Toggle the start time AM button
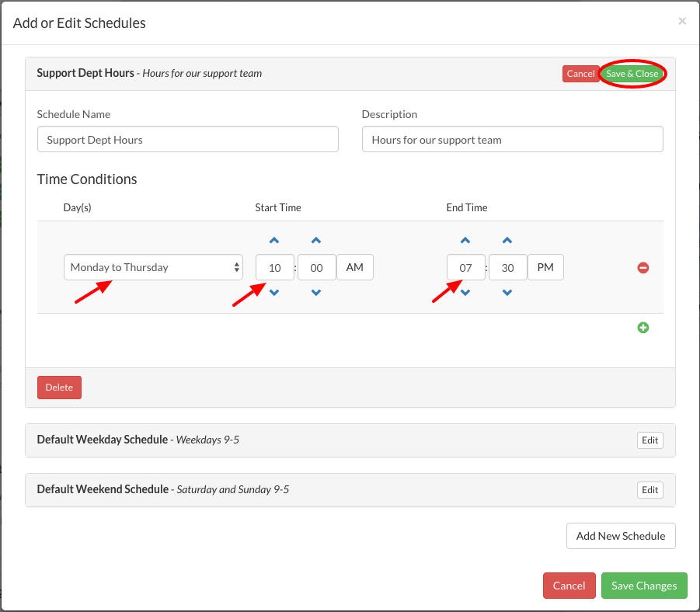This screenshot has width=700, height=612. pyautogui.click(x=354, y=267)
